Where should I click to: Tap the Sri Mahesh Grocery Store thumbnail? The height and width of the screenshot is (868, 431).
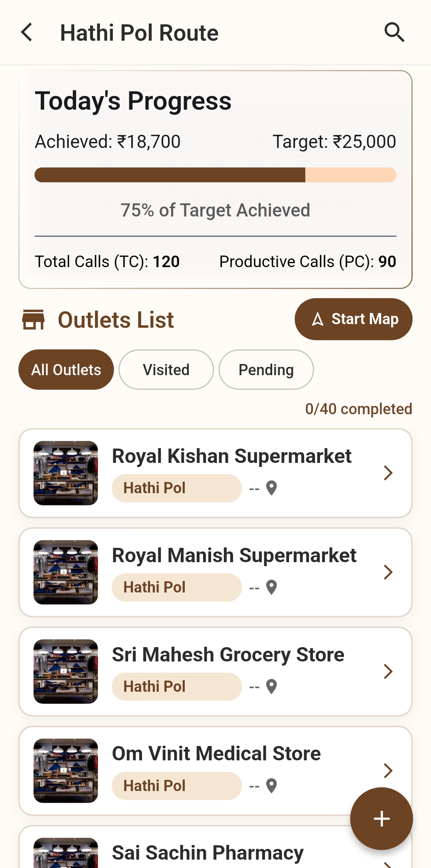tap(66, 671)
